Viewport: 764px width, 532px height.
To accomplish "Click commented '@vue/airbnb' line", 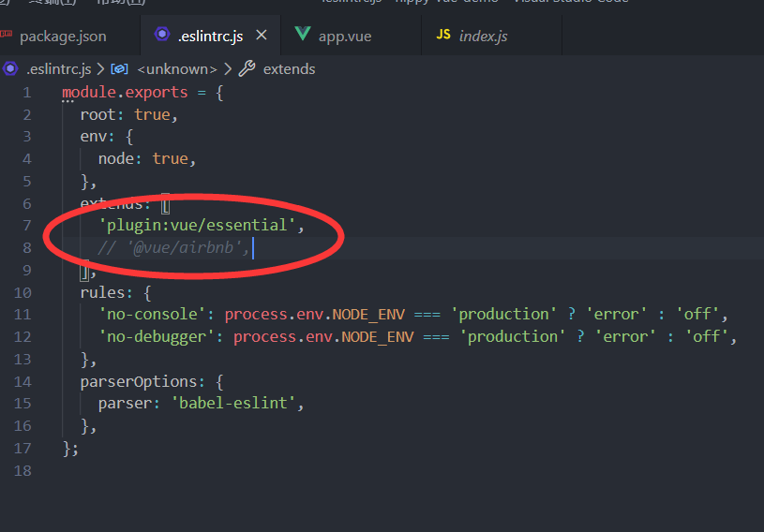I will tap(173, 248).
